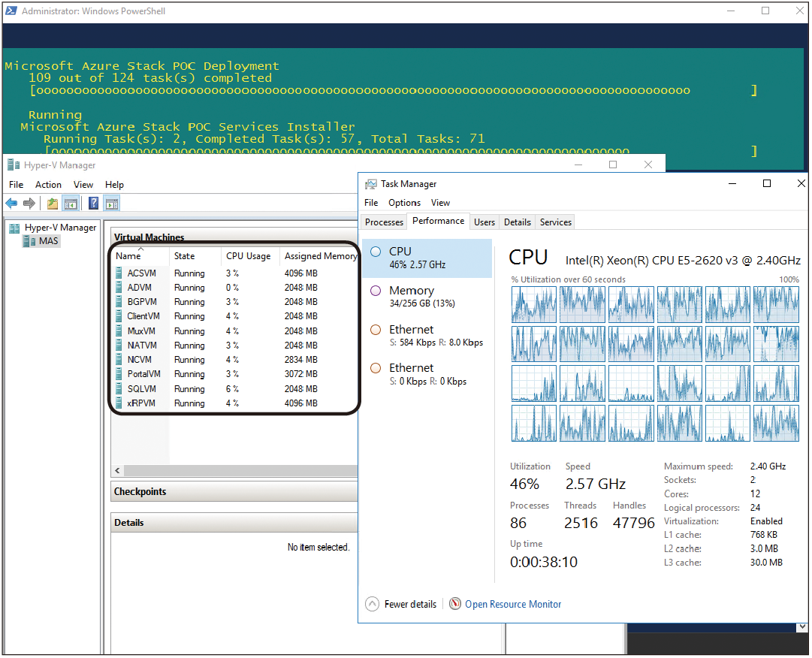
Task: Select the PortalVM row
Action: [x=235, y=375]
